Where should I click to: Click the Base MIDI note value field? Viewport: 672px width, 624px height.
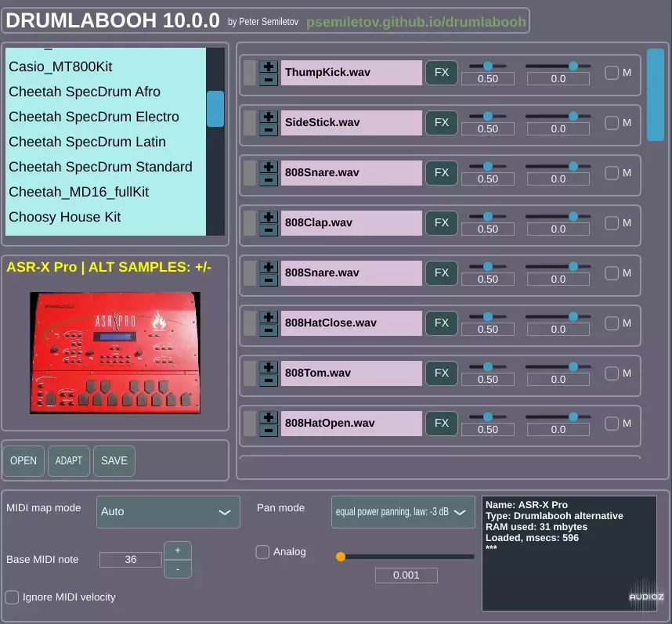[131, 559]
